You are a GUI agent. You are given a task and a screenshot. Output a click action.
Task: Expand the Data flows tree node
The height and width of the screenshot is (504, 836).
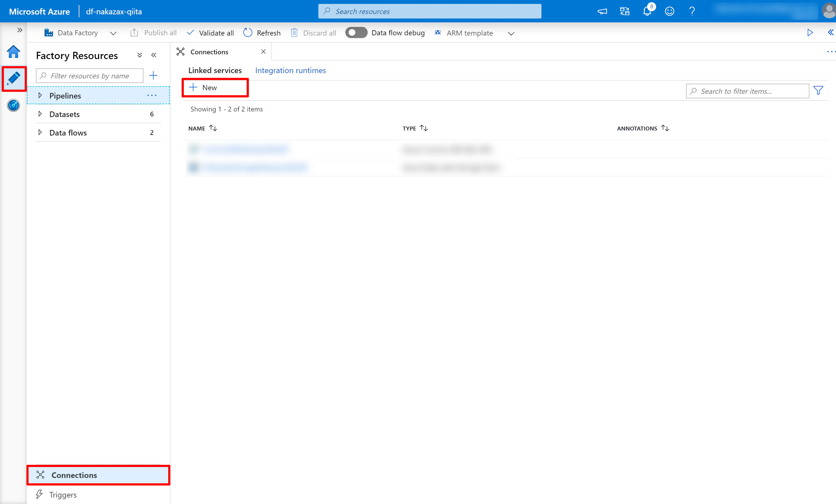click(x=40, y=132)
